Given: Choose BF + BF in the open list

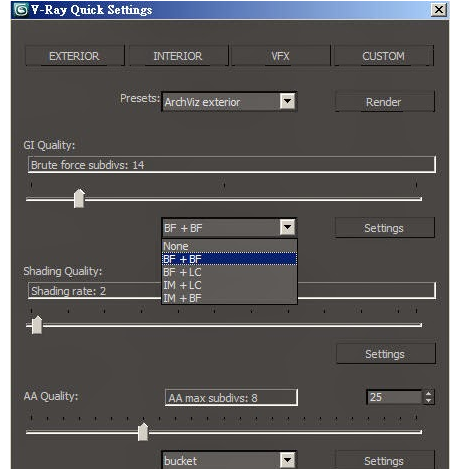Looking at the screenshot, I should pyautogui.click(x=229, y=259).
